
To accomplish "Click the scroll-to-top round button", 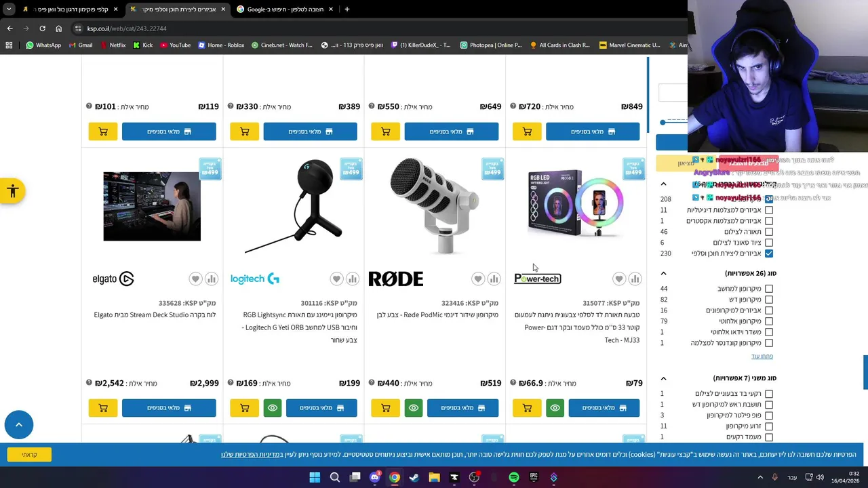I will pyautogui.click(x=19, y=425).
